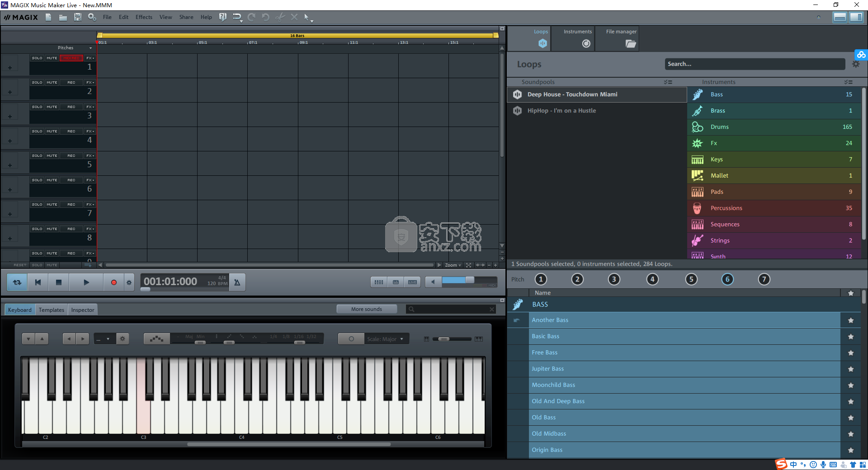Screen dimensions: 868x470
Task: Click More sounds button
Action: click(x=367, y=309)
